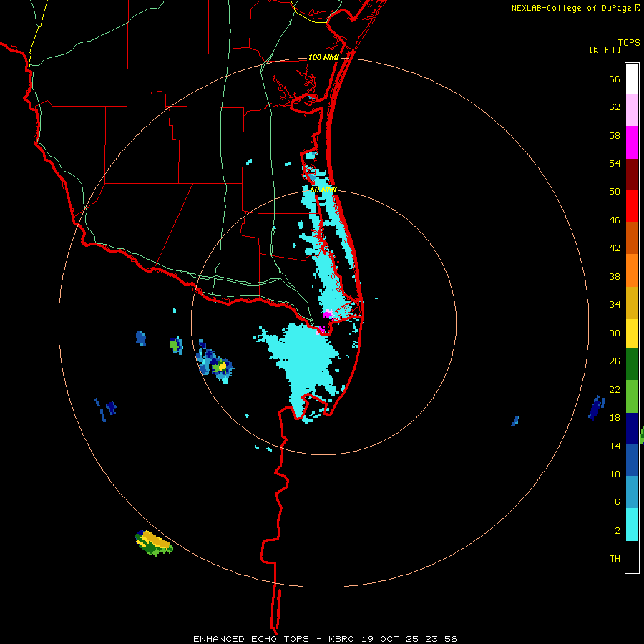
Task: Click the dark red 50-54 kft legend swatch
Action: coord(632,175)
